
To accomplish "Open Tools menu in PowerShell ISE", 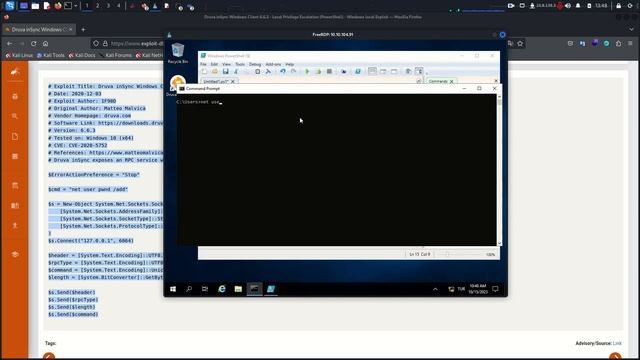I will [x=240, y=64].
